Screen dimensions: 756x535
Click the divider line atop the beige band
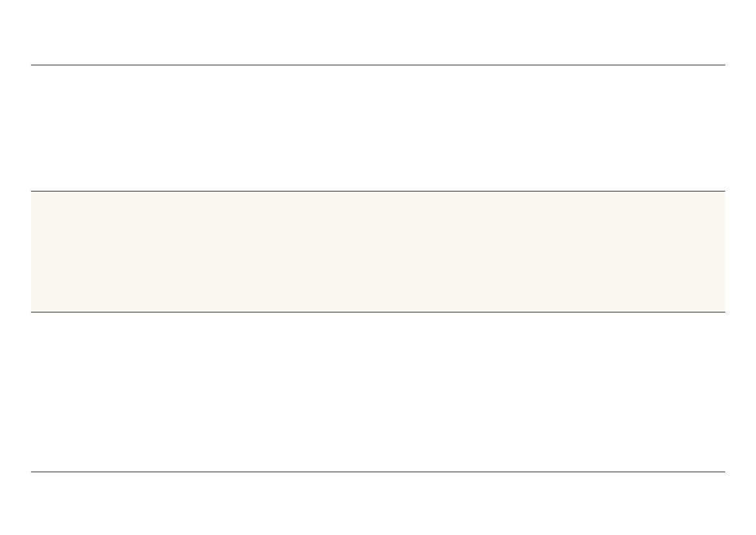pos(378,191)
